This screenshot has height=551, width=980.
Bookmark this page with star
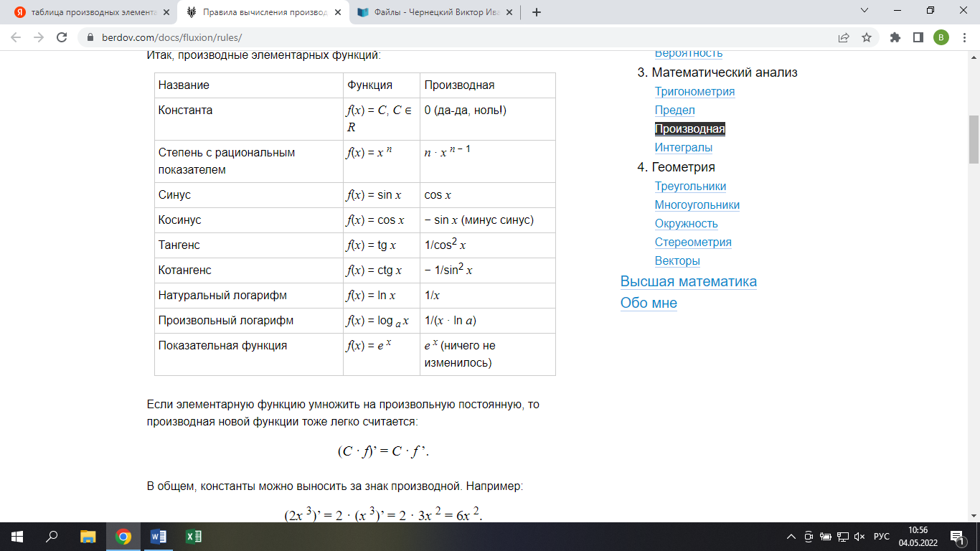(867, 37)
